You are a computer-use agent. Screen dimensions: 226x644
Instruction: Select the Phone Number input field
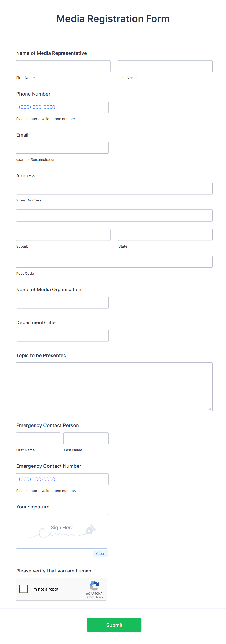62,107
